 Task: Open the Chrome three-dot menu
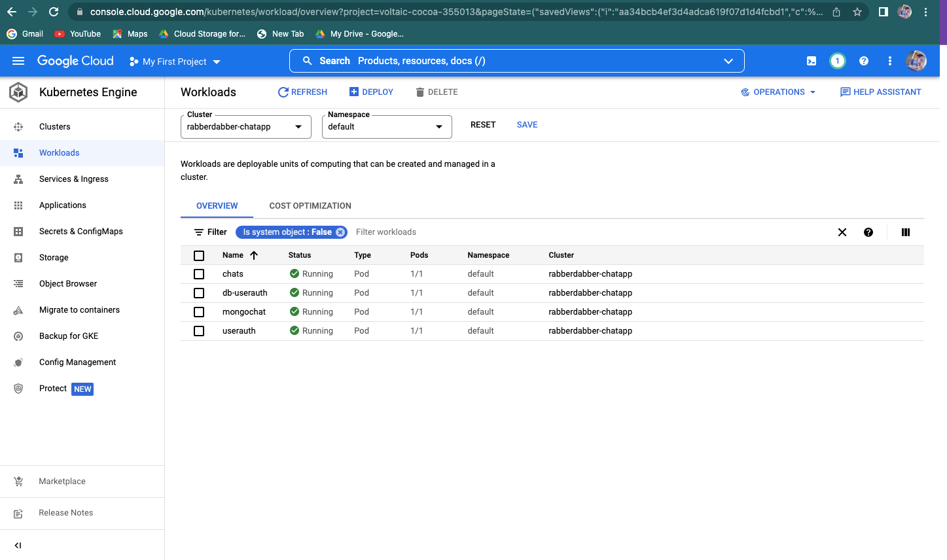click(925, 12)
